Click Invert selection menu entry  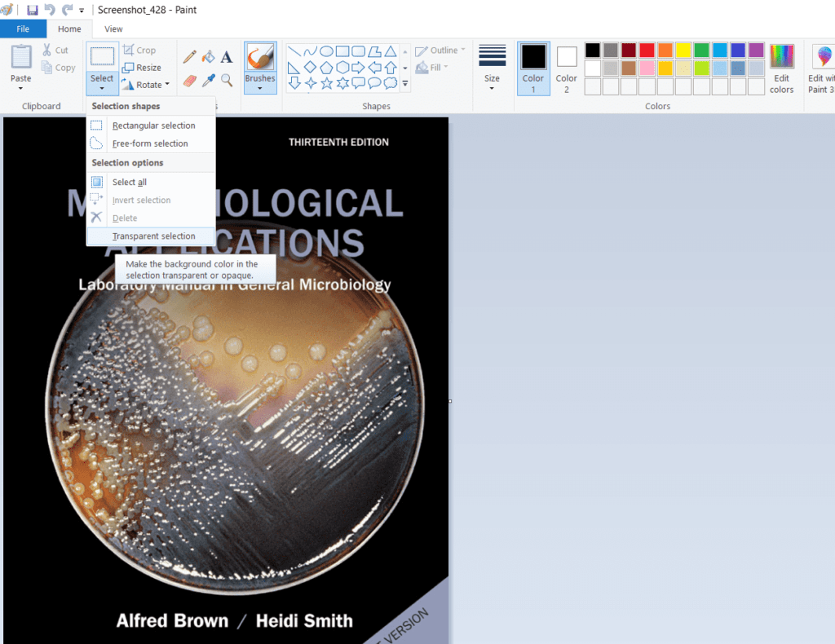pos(151,200)
